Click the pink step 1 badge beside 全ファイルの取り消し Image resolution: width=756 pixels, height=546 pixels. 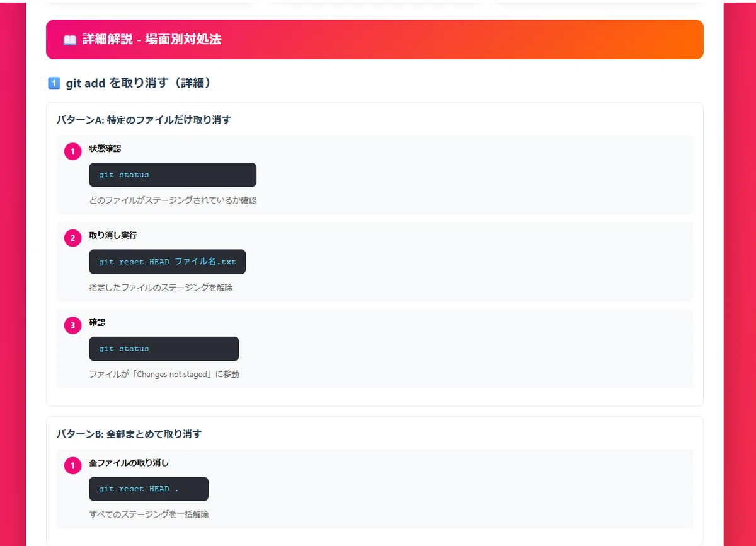pos(73,466)
